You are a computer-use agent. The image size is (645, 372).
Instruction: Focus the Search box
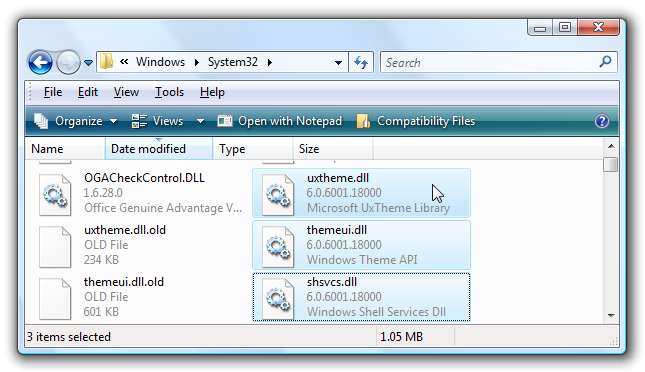(490, 63)
